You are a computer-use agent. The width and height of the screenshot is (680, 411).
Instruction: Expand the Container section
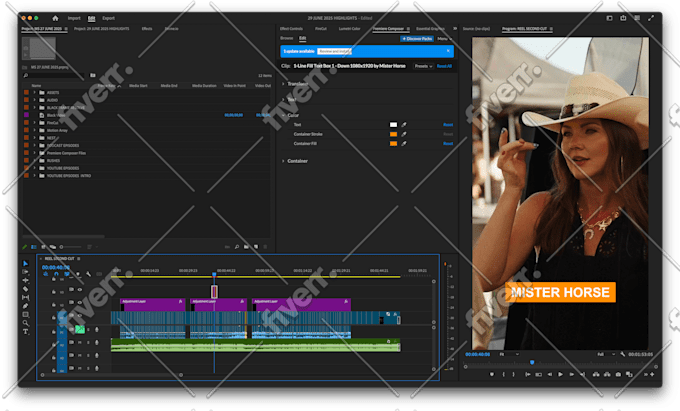[x=284, y=161]
